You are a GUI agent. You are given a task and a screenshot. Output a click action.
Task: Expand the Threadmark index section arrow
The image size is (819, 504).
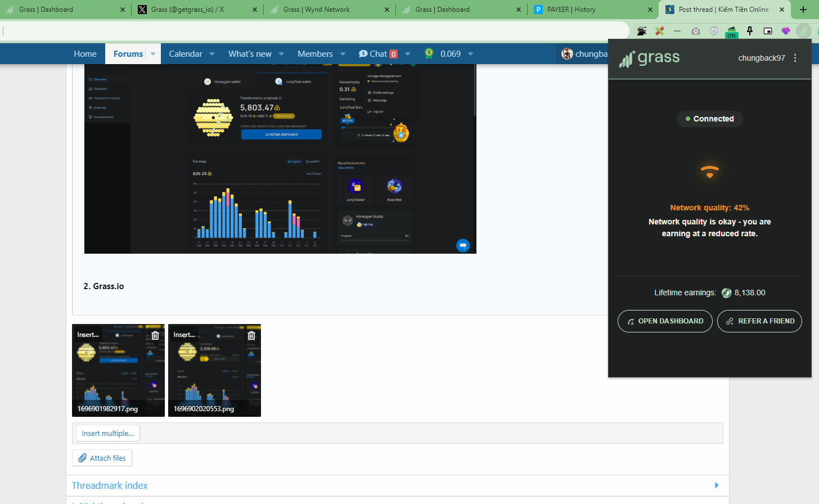coord(716,485)
